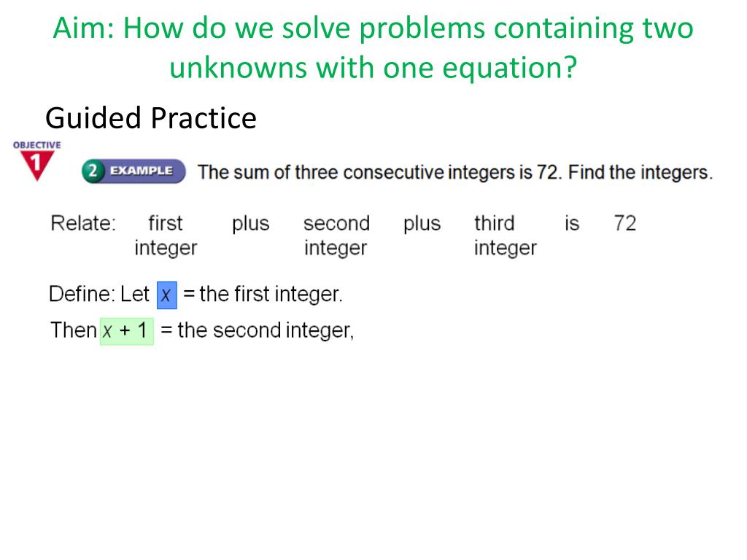This screenshot has width=747, height=560.
Task: Click the problem sentence about consecutive integers
Action: 455,172
